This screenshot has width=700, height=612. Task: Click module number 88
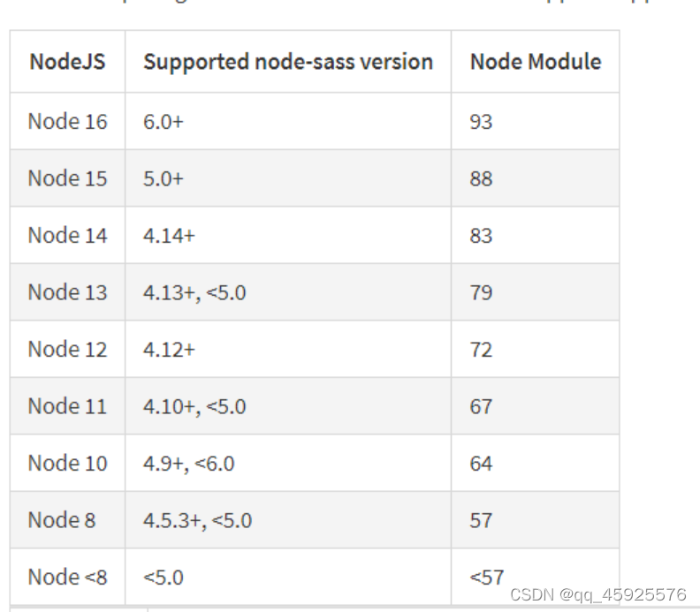(x=481, y=179)
